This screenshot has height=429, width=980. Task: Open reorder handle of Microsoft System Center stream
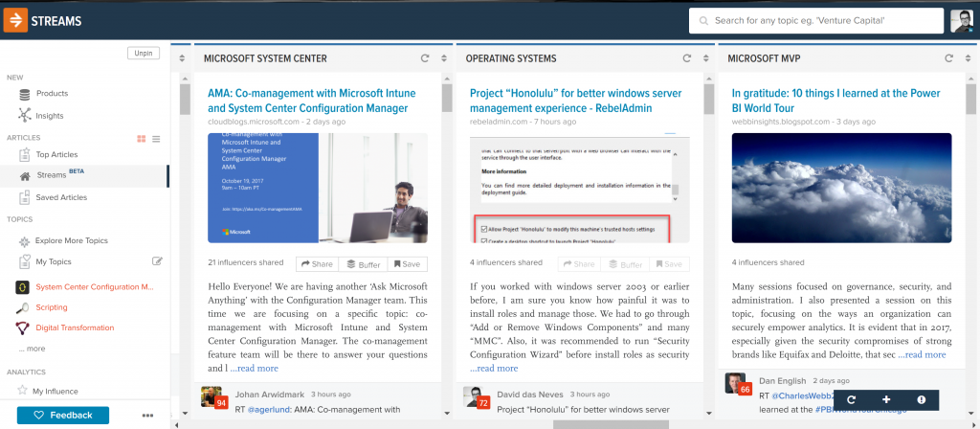(x=444, y=58)
